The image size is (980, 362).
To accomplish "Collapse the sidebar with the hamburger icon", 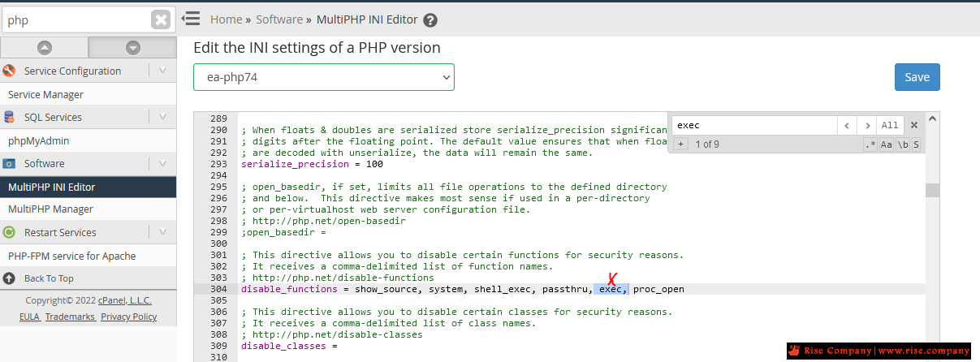I will (x=191, y=19).
